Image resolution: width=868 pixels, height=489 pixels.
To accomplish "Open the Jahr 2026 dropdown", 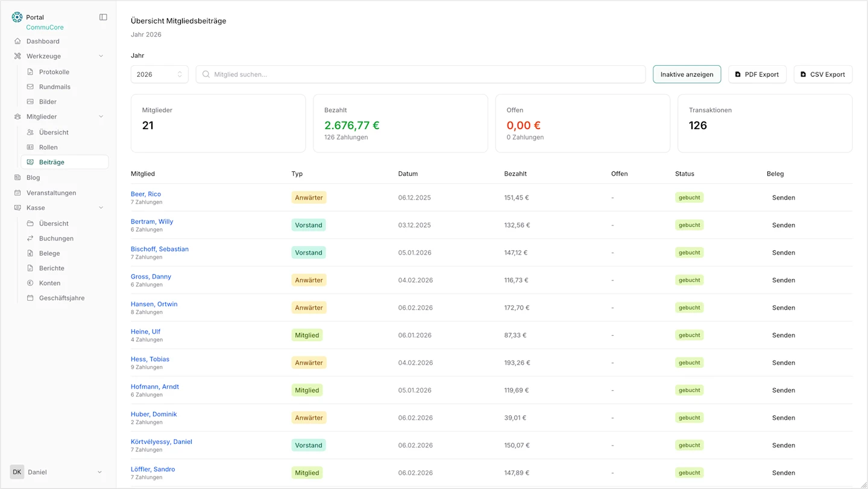I will (159, 75).
